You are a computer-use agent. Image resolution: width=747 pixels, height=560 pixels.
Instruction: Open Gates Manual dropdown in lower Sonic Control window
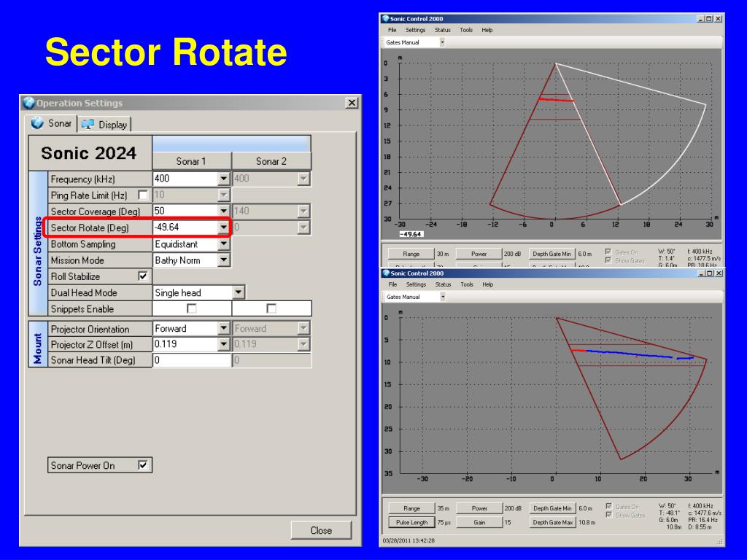click(x=443, y=297)
